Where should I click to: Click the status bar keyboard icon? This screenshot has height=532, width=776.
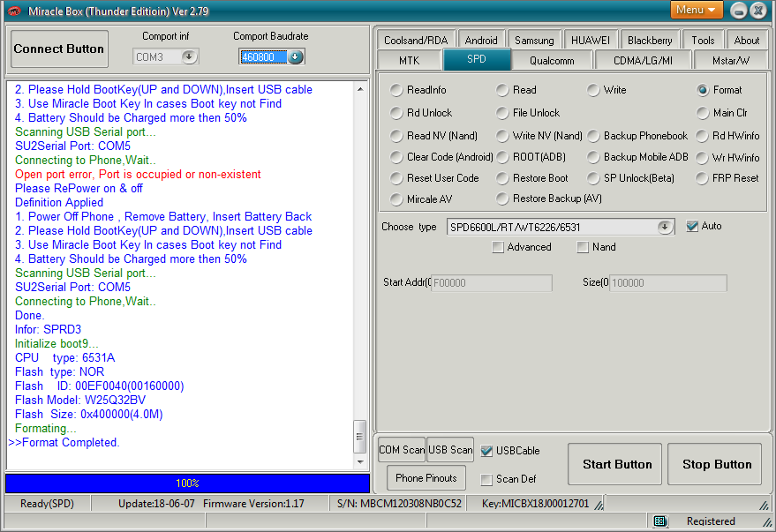(659, 521)
